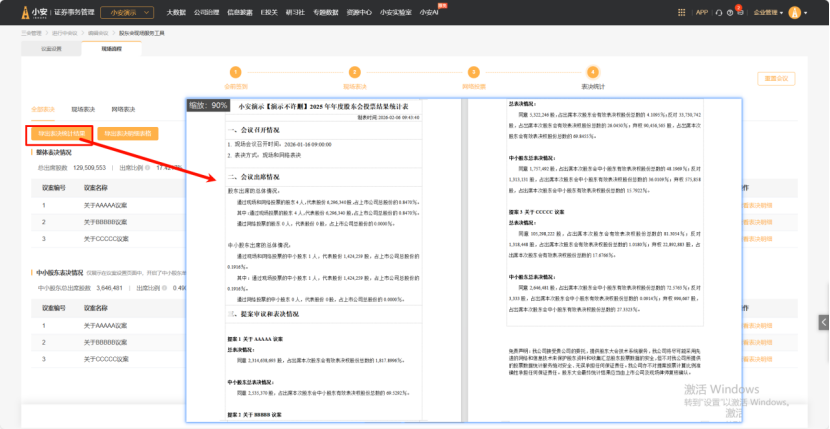
Task: Click the APP link in top bar
Action: coord(701,13)
